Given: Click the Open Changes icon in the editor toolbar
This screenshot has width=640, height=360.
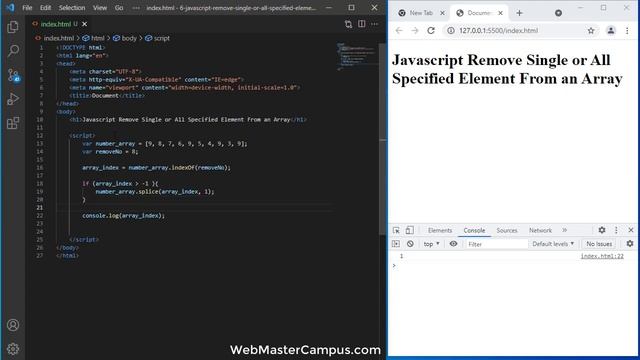Looking at the screenshot, I should click(348, 24).
